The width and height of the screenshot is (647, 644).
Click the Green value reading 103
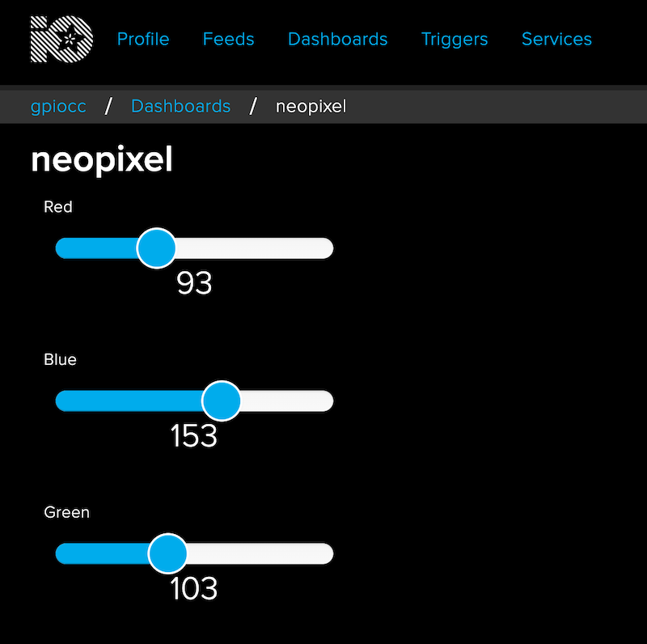pos(194,589)
